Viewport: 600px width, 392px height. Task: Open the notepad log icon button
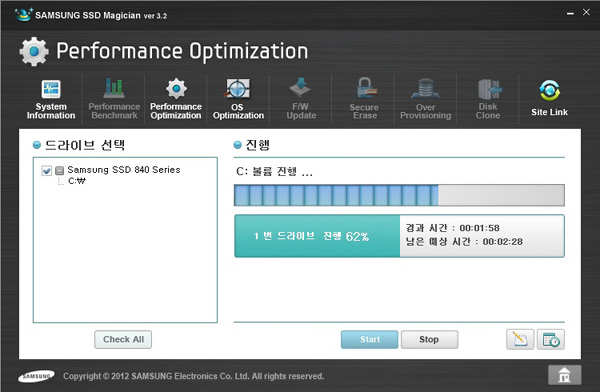520,340
